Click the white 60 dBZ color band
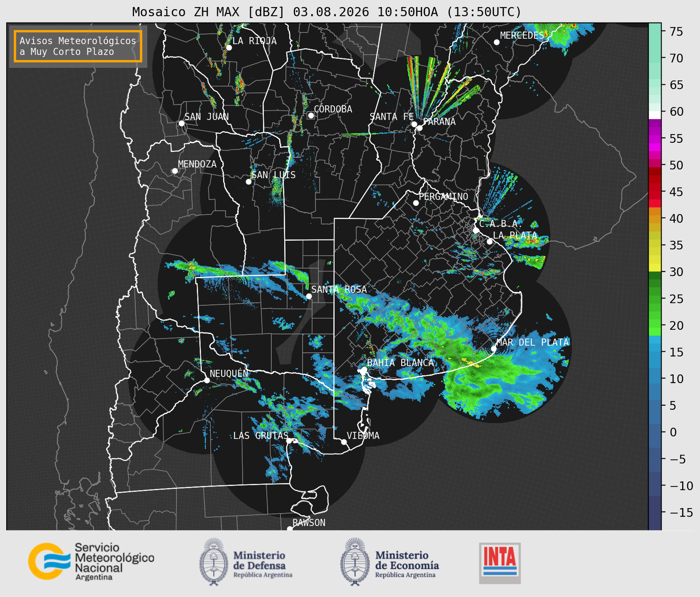This screenshot has width=700, height=597. 655,115
